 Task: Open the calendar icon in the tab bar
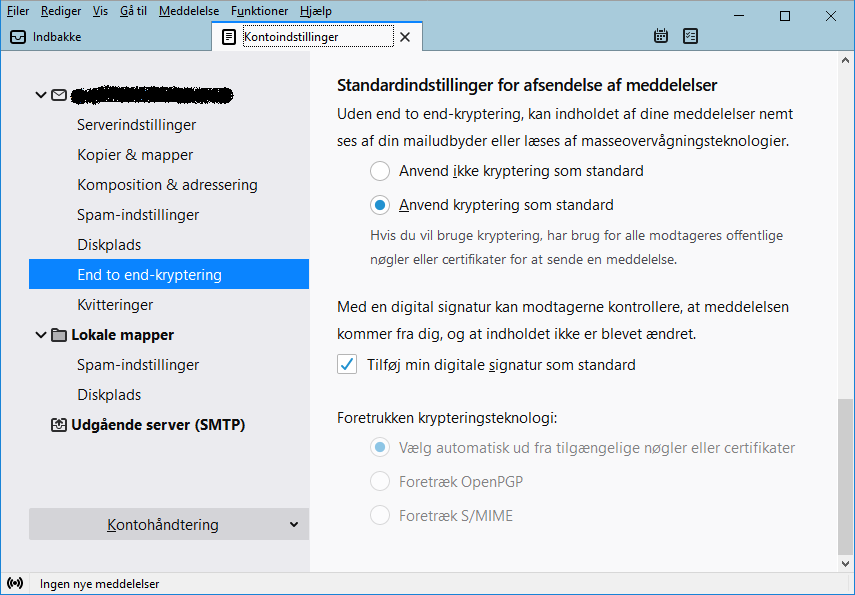tap(661, 37)
